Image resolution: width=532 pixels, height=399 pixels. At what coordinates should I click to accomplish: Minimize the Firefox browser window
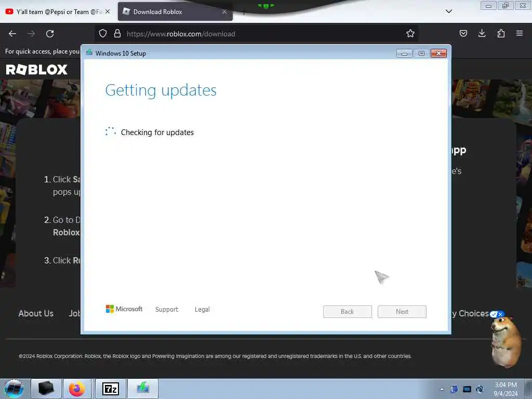(488, 6)
